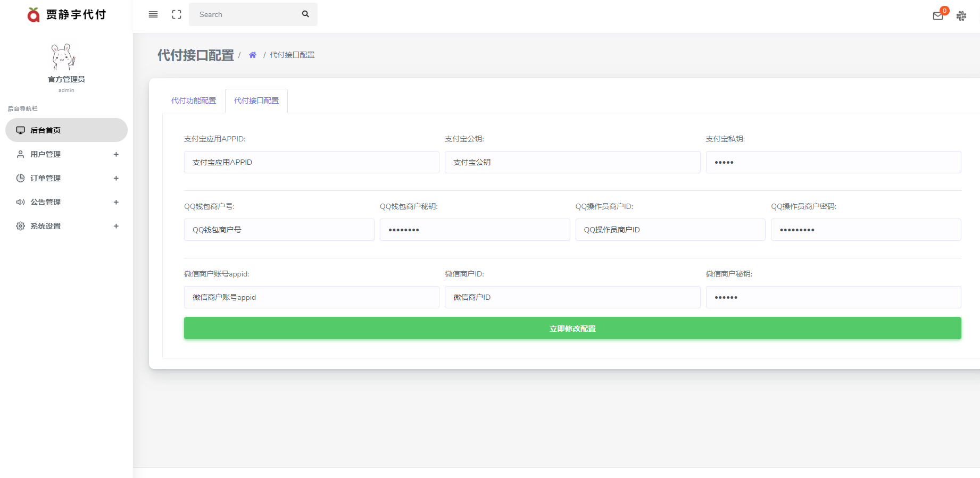This screenshot has height=478, width=980.
Task: Focus the QQ操作员商户ID input field
Action: point(670,230)
